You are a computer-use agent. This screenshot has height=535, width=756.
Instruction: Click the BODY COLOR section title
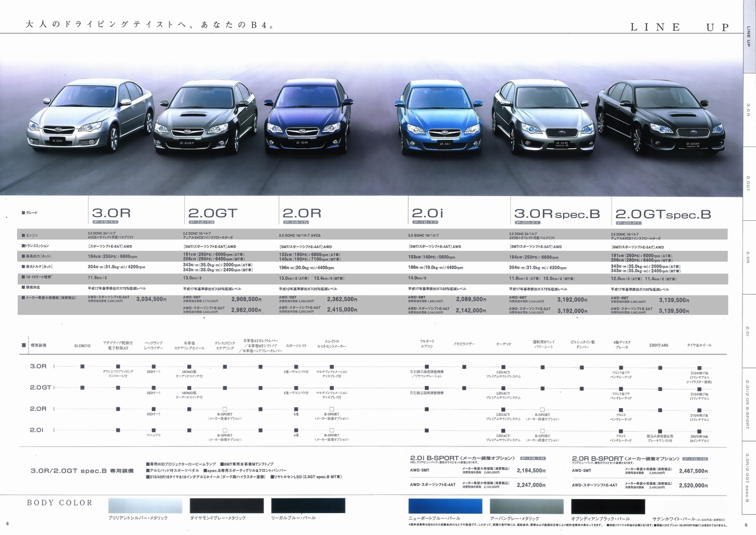pyautogui.click(x=60, y=503)
